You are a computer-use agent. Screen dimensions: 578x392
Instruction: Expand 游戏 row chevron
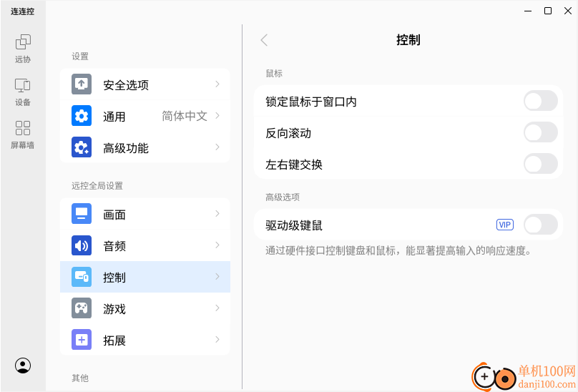pos(217,308)
